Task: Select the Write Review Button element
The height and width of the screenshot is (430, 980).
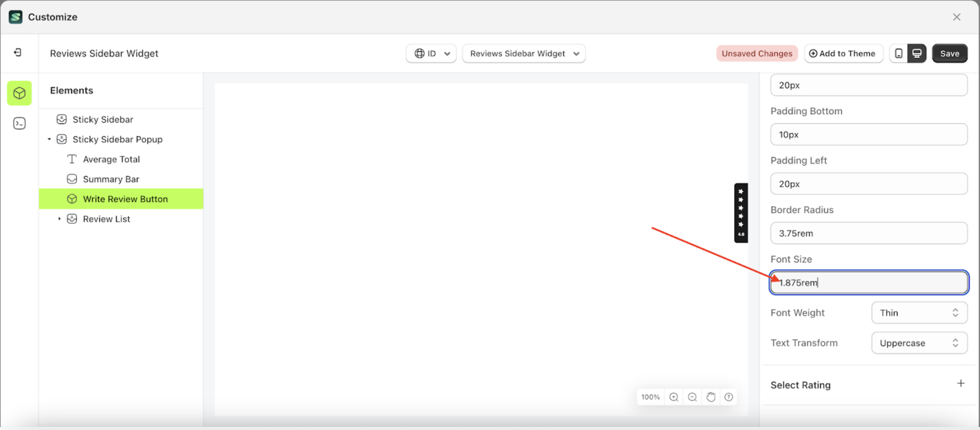Action: point(125,199)
